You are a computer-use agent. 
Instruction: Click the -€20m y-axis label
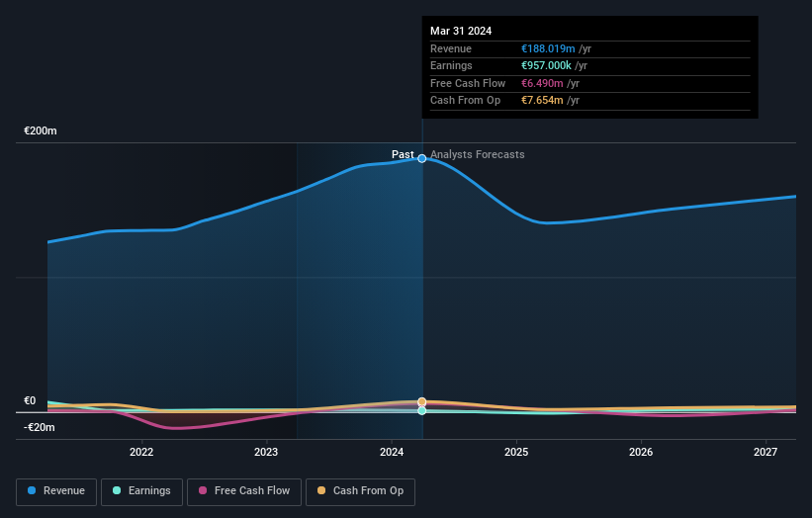point(40,427)
